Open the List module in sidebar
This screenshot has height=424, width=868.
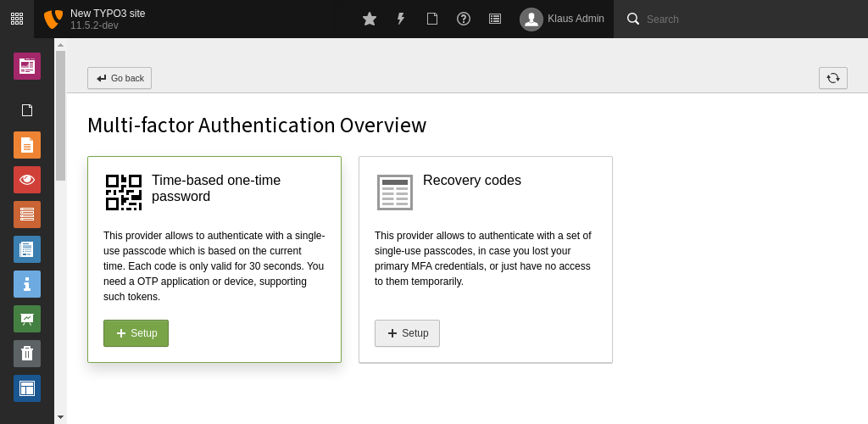[x=27, y=215]
